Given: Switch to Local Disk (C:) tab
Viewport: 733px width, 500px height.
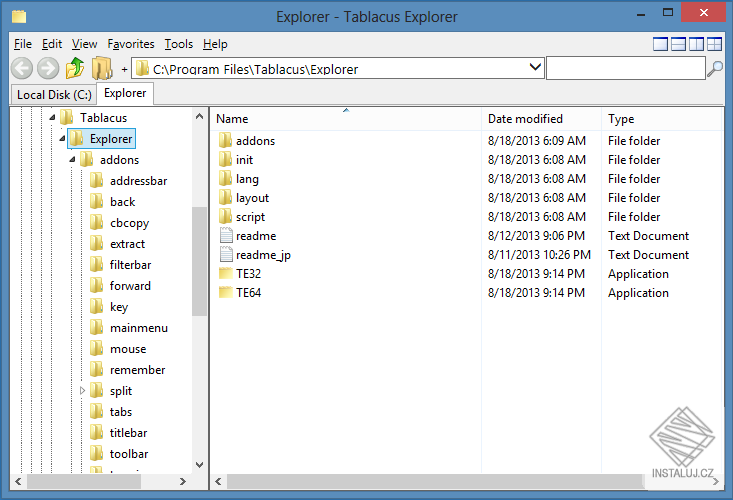Looking at the screenshot, I should pyautogui.click(x=53, y=94).
